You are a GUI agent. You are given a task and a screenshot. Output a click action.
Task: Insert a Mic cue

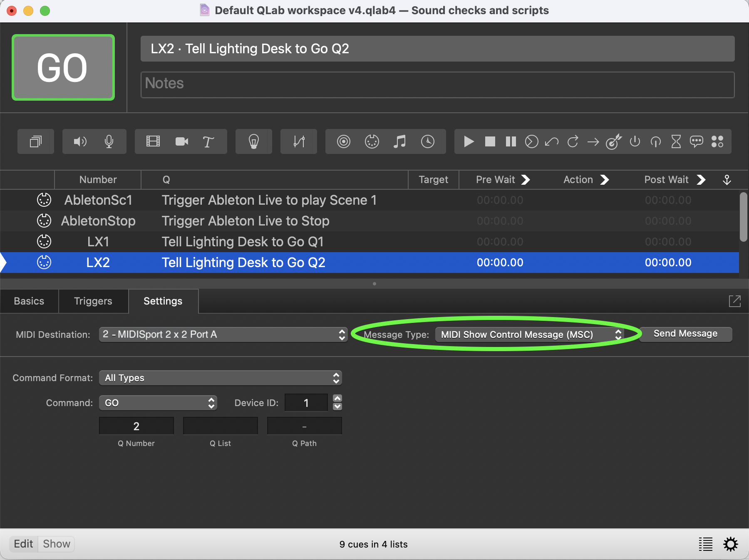click(109, 141)
